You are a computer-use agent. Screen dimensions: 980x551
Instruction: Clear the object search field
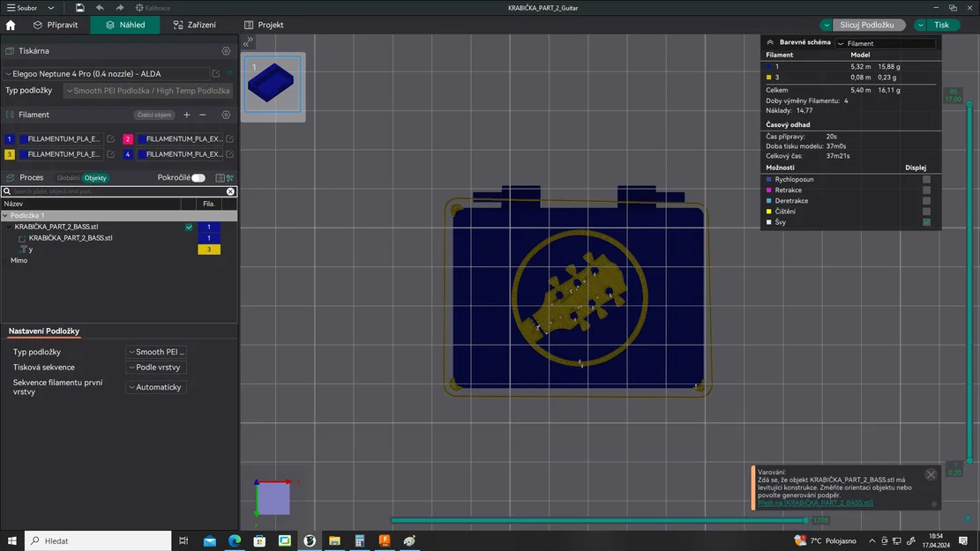(x=230, y=192)
